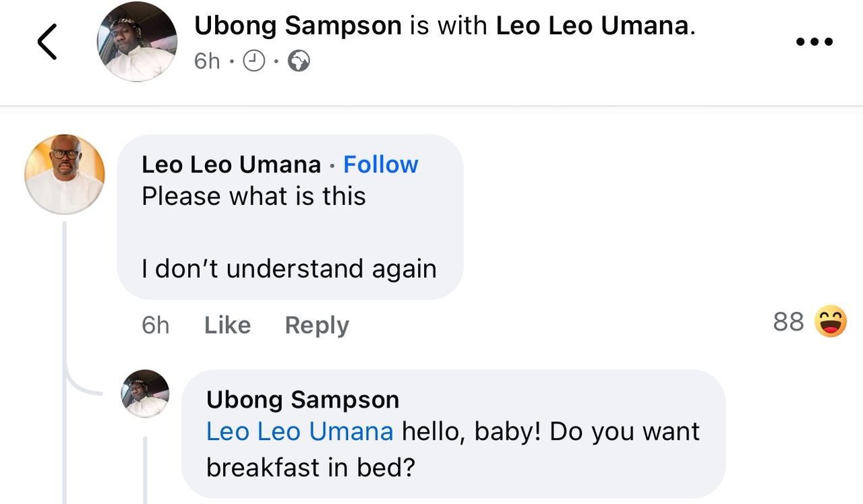Click the clock icon beside post time
The height and width of the screenshot is (504, 863).
pos(254,62)
